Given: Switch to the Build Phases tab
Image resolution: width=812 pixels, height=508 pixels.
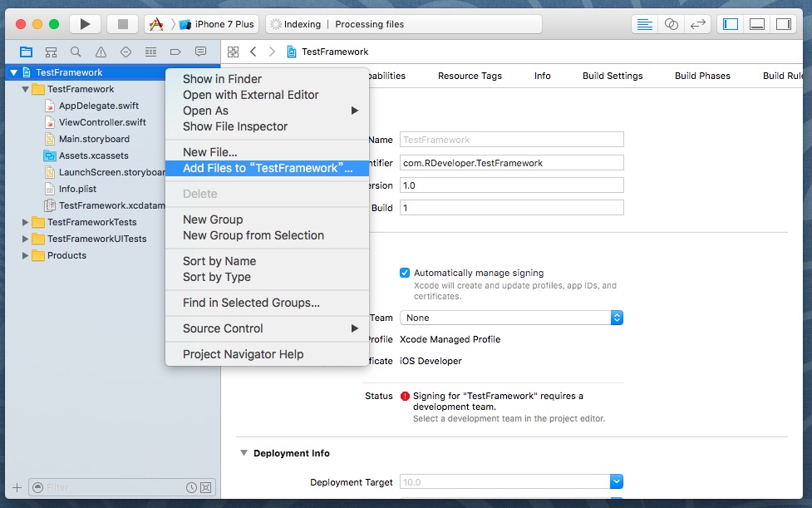Looking at the screenshot, I should pyautogui.click(x=702, y=76).
